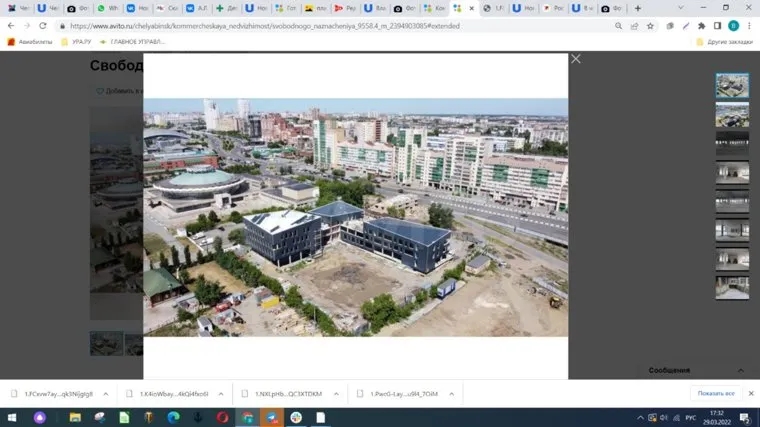
Task: Open the Chrome three-dot menu
Action: pos(749,26)
